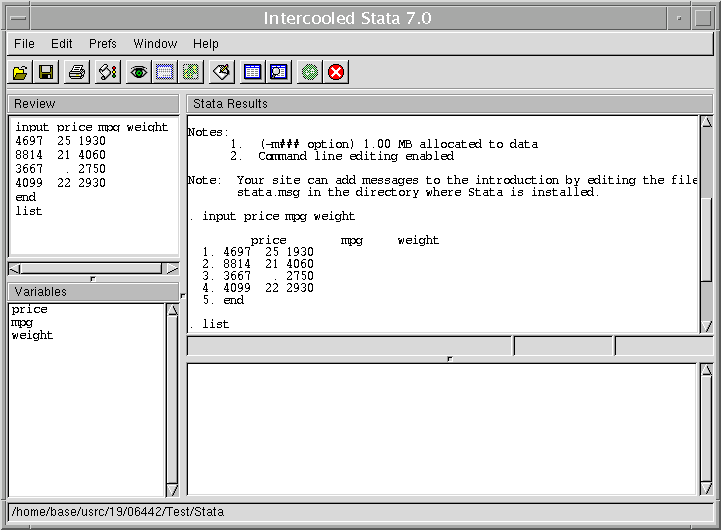Open the Viewer using the eye icon
This screenshot has width=721, height=530.
click(139, 72)
